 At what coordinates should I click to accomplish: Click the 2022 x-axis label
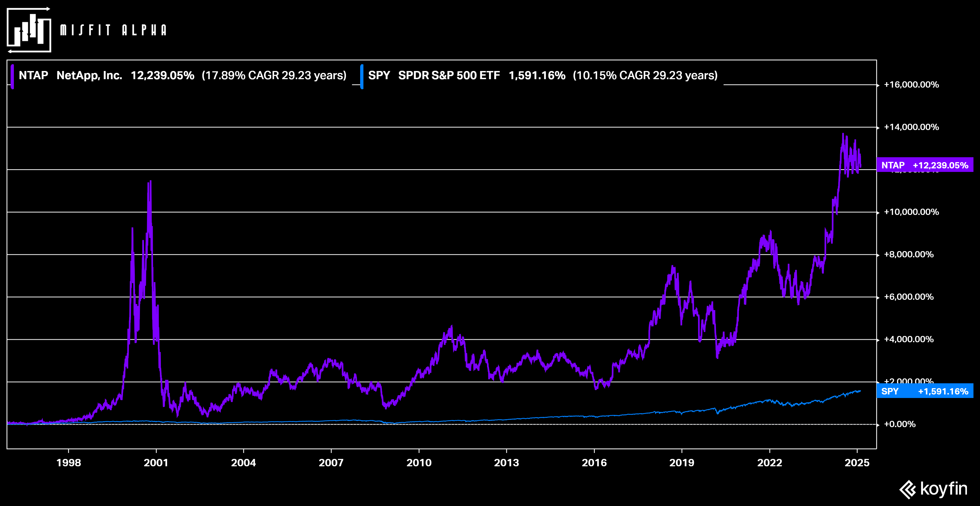click(x=770, y=463)
